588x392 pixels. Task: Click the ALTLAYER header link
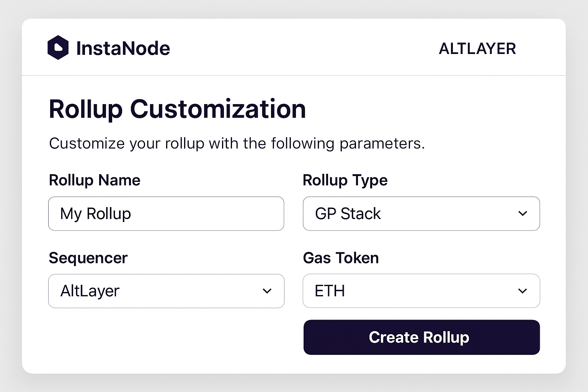click(478, 48)
